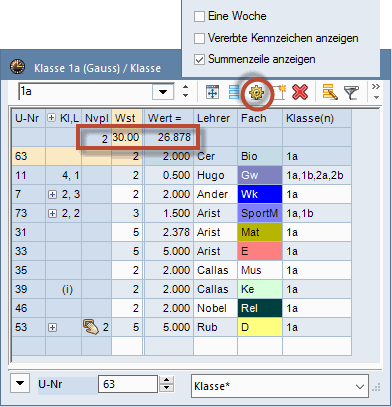392x407 pixels.
Task: Click the red X delete icon
Action: point(300,92)
